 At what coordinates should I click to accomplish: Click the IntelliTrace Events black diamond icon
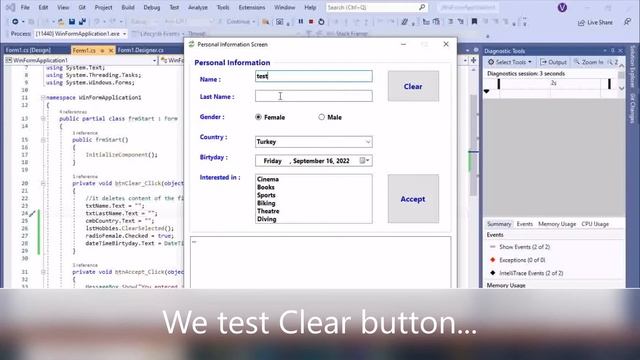point(493,273)
